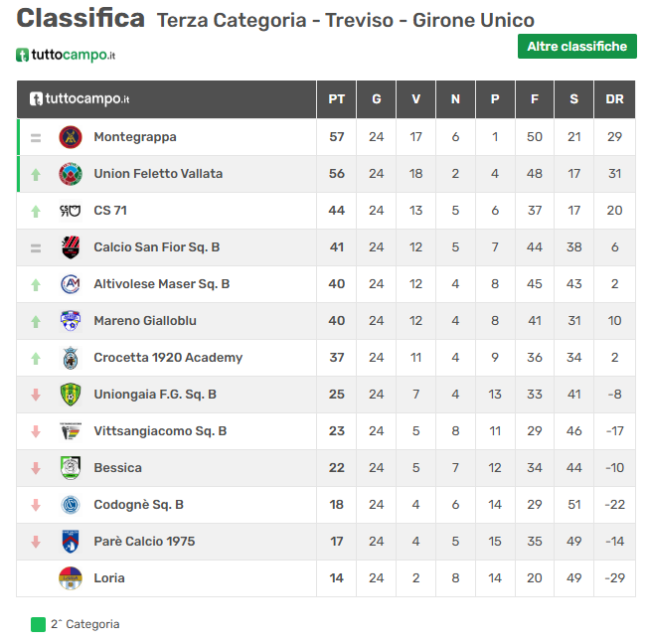This screenshot has height=644, width=648.
Task: Click the green 2ª Categoria legend swatch
Action: coord(38,624)
